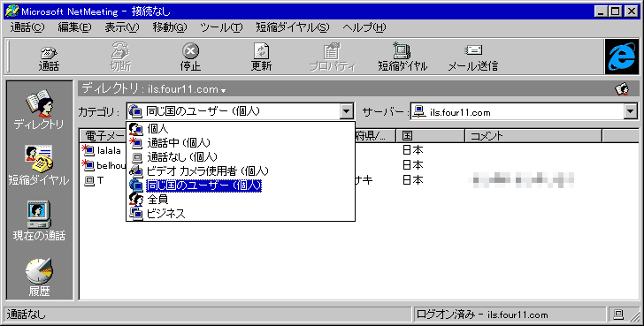
Task: Open the 編集(E) menu
Action: click(74, 27)
